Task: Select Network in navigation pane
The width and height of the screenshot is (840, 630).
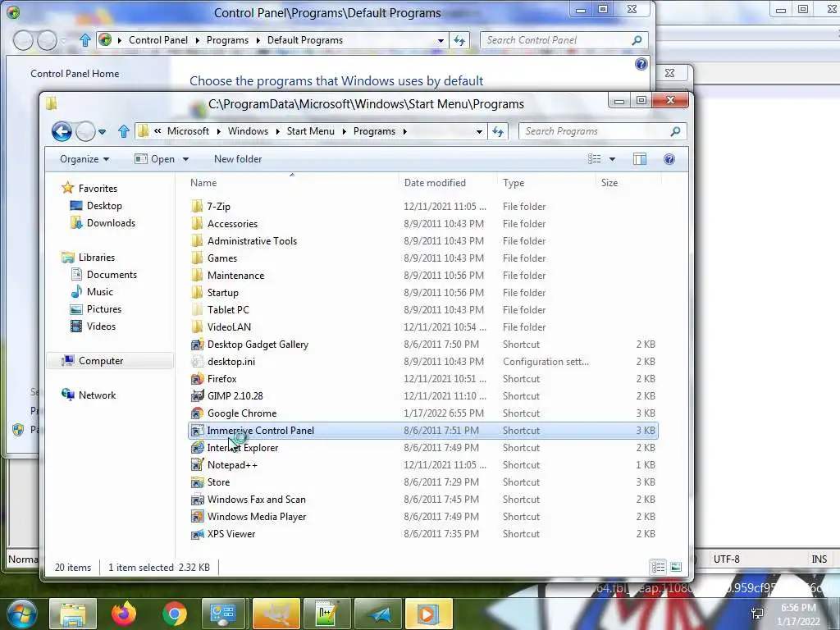Action: 97,395
